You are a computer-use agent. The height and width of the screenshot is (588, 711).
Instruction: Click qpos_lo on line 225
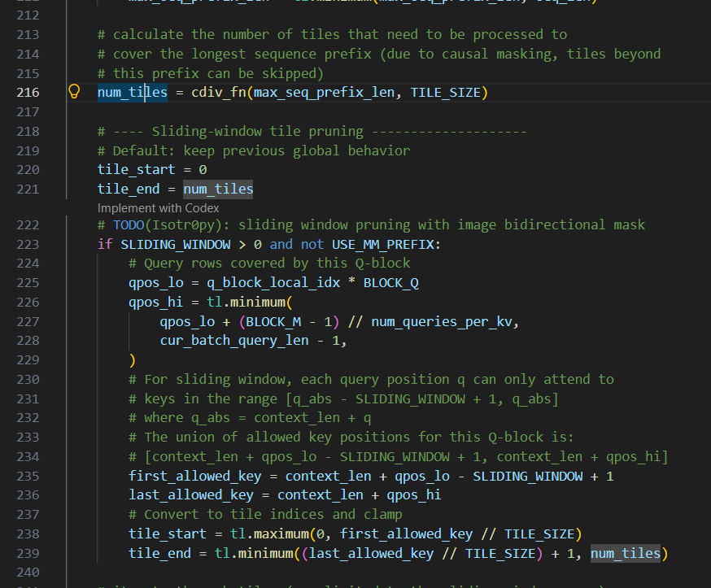[x=156, y=283]
